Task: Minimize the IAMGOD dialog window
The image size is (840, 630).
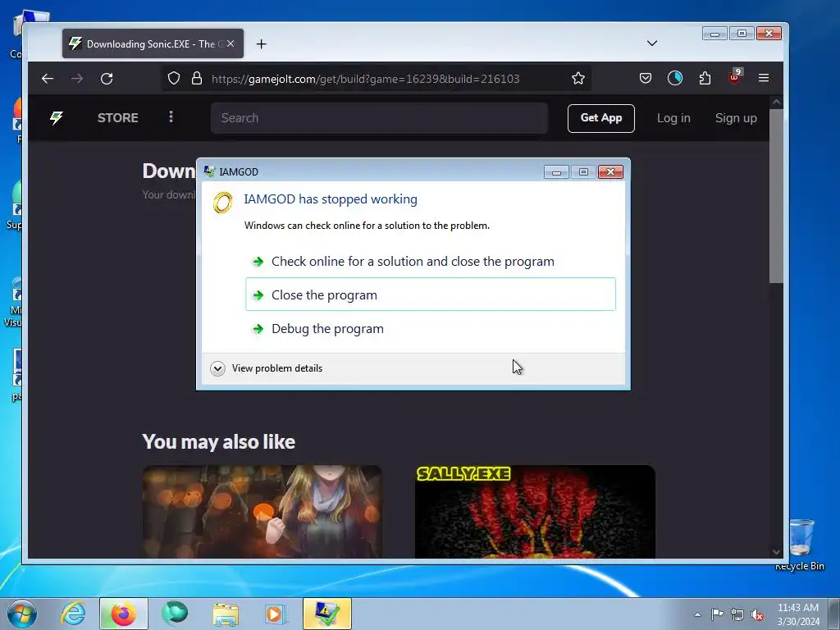Action: point(556,172)
